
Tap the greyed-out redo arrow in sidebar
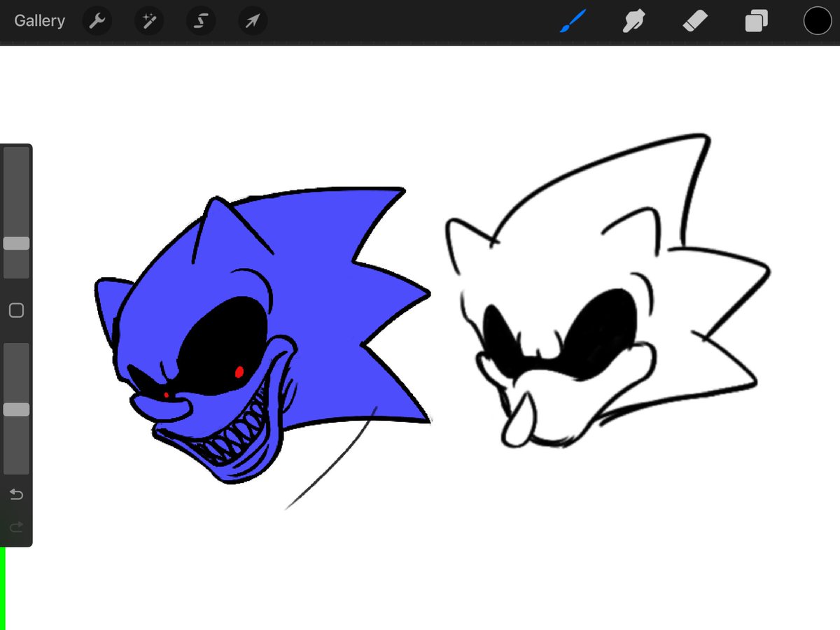[16, 526]
